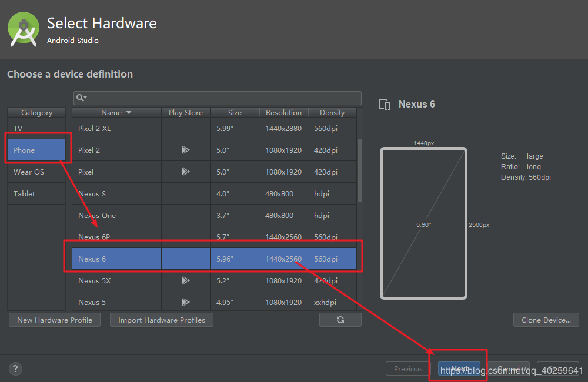Select the Nexus S device row
The image size is (588, 382).
(214, 193)
